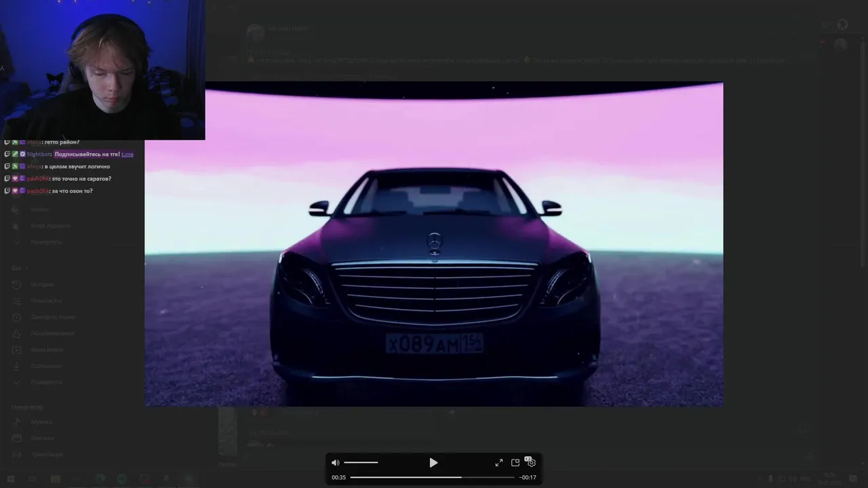
Task: Open the Windows Start button
Action: (x=10, y=479)
